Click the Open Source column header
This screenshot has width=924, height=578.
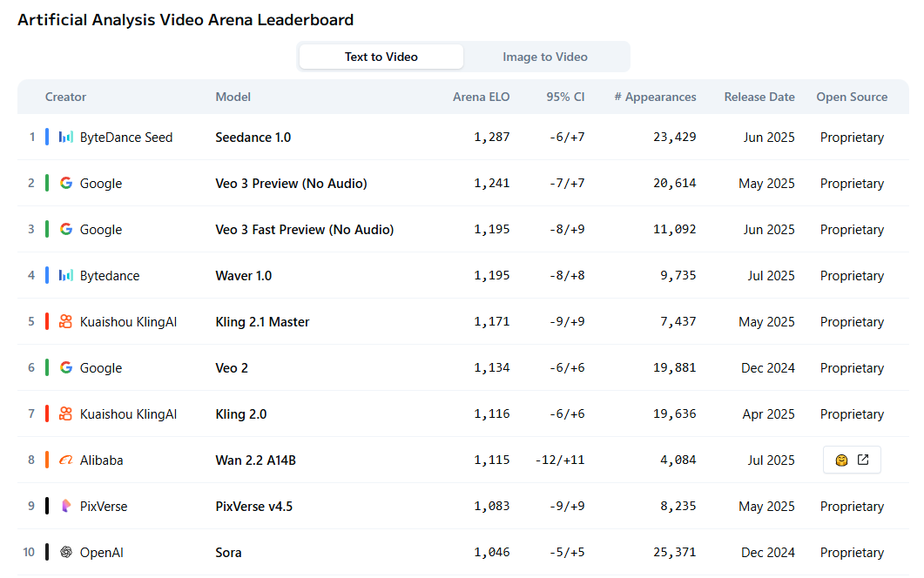[x=852, y=97]
